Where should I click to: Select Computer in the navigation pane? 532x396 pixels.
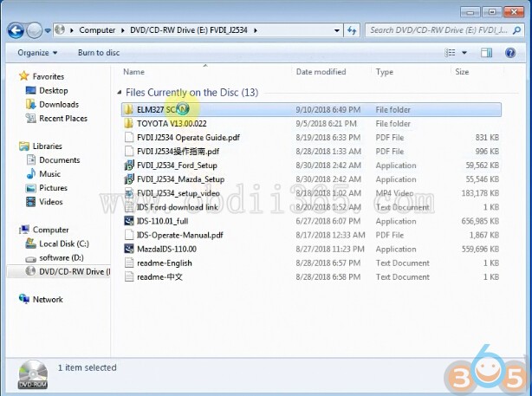point(50,230)
